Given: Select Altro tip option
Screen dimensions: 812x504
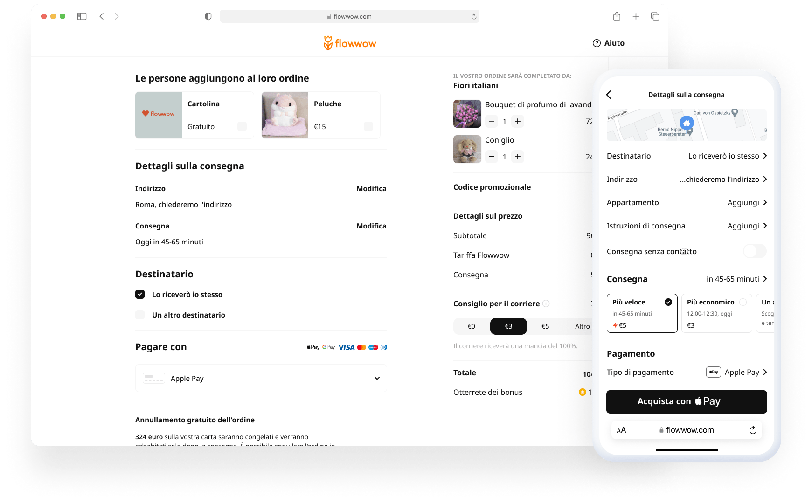Looking at the screenshot, I should click(x=582, y=326).
